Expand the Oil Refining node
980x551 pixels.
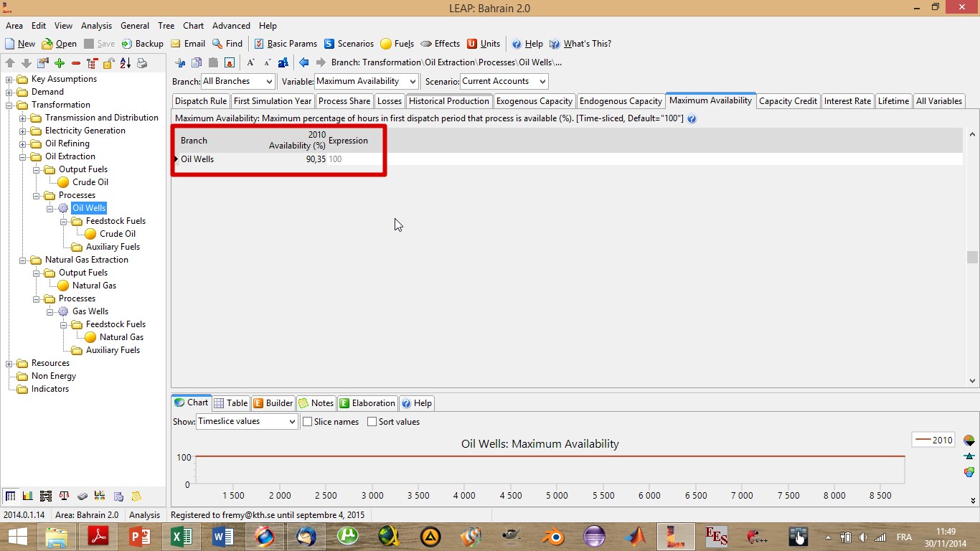[x=23, y=143]
